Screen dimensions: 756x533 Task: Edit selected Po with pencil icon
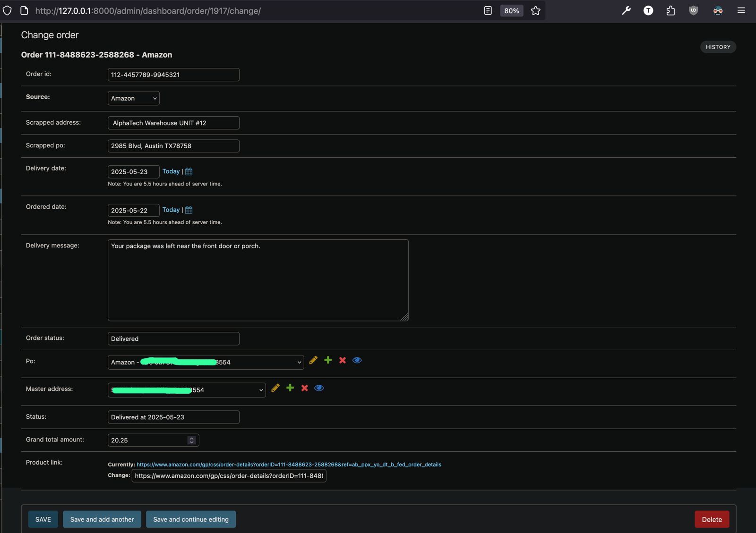pos(313,360)
